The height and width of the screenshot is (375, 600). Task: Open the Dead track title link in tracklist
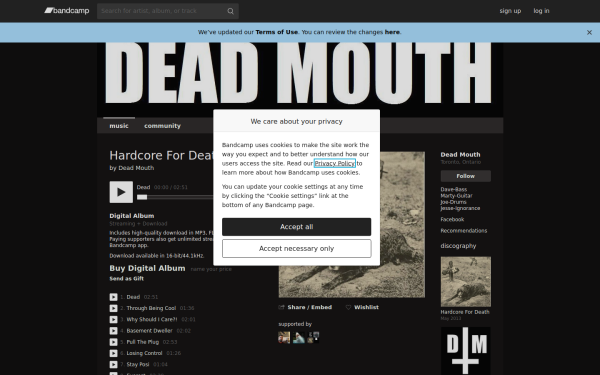pos(133,297)
